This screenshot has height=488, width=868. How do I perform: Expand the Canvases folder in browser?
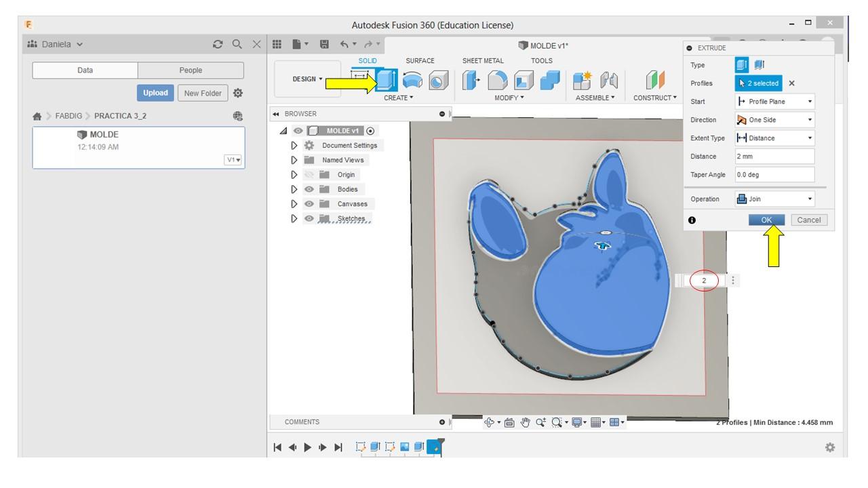tap(294, 204)
